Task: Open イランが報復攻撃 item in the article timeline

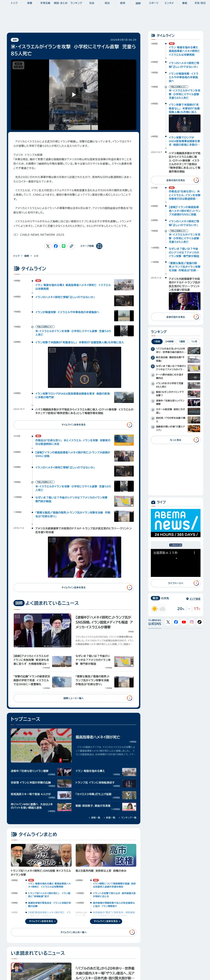Action: point(67,312)
